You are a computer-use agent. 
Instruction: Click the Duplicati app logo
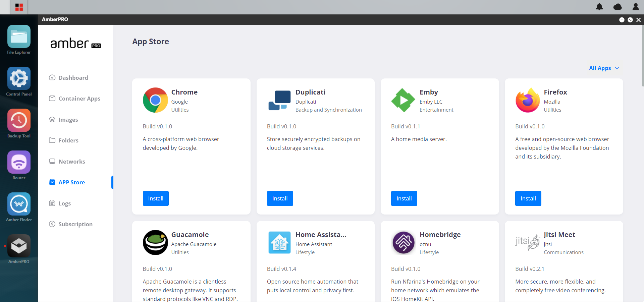point(279,100)
